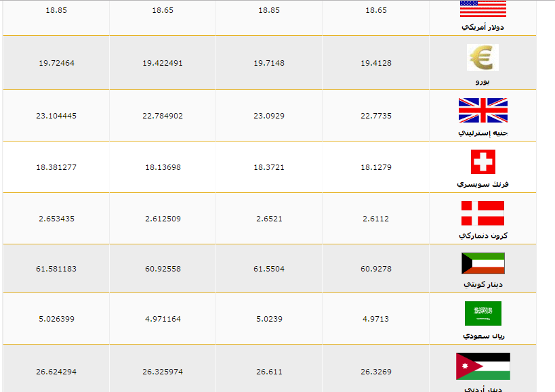Screen dimensions: 555x392
Task: Select the Sterling value 22.7735 cell
Action: click(376, 116)
